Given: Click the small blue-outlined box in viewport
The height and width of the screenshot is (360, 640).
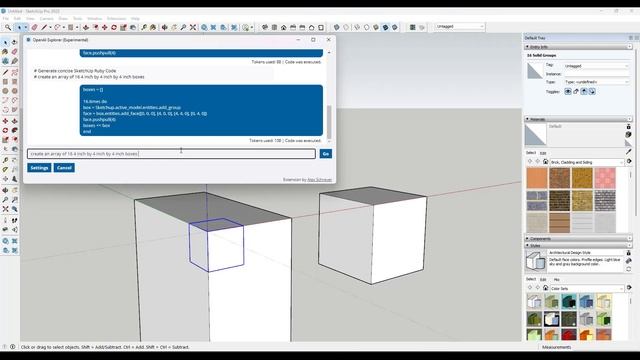Looking at the screenshot, I should (x=216, y=245).
